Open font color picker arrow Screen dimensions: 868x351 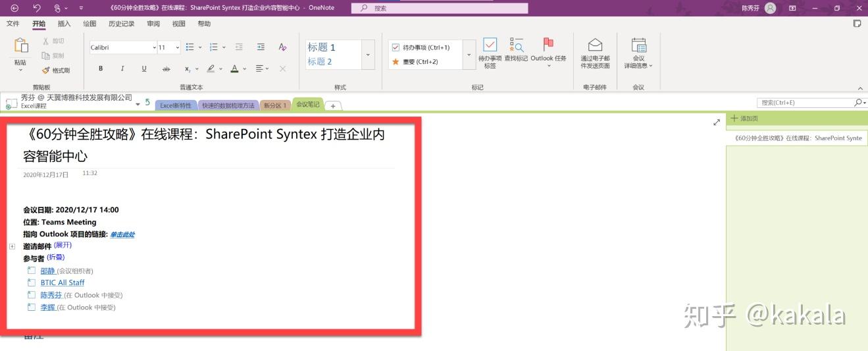click(245, 68)
